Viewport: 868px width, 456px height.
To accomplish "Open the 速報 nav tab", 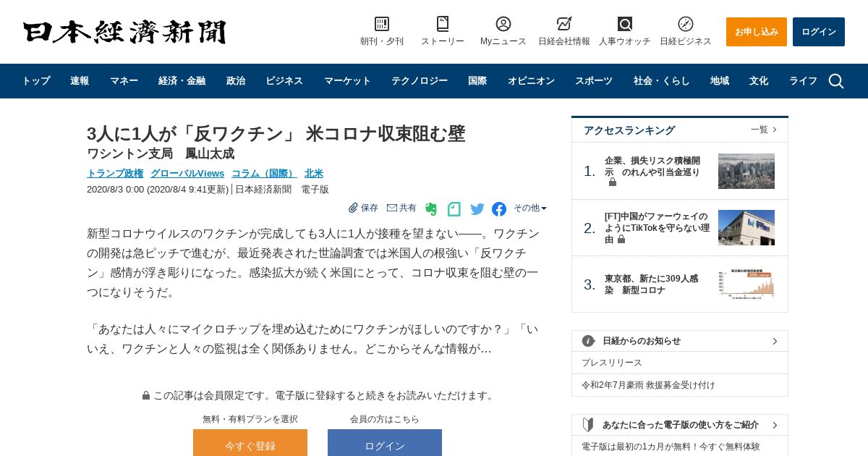I will [80, 81].
